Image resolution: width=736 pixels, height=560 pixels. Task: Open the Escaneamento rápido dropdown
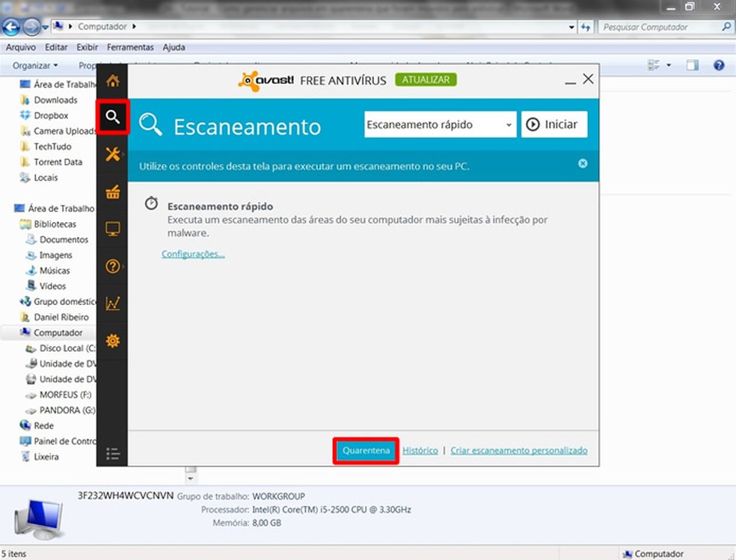(440, 124)
